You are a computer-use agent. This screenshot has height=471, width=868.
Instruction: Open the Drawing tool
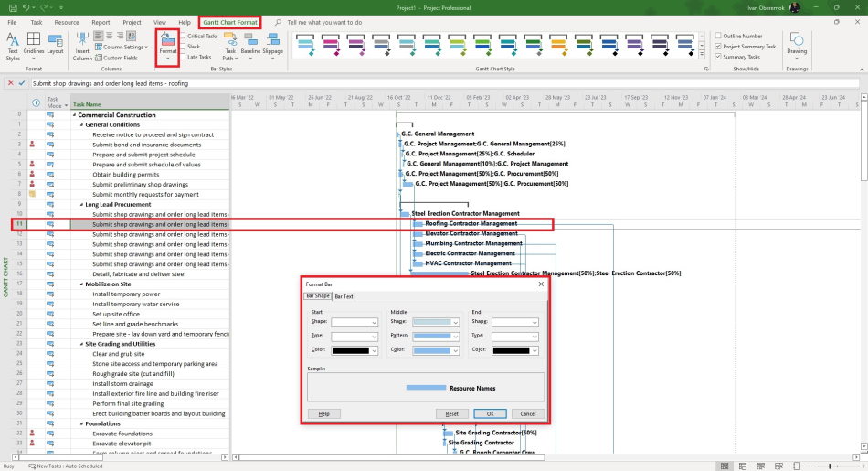point(797,44)
